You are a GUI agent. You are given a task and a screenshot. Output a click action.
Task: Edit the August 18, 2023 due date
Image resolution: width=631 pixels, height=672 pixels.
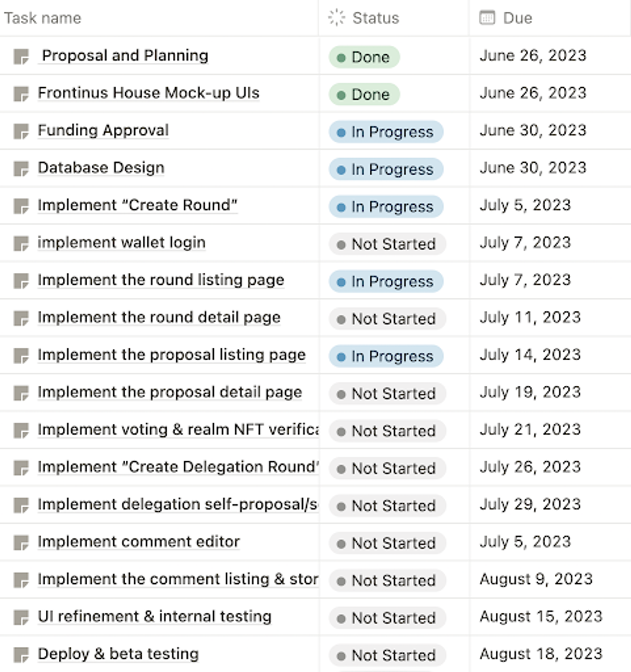pos(541,654)
